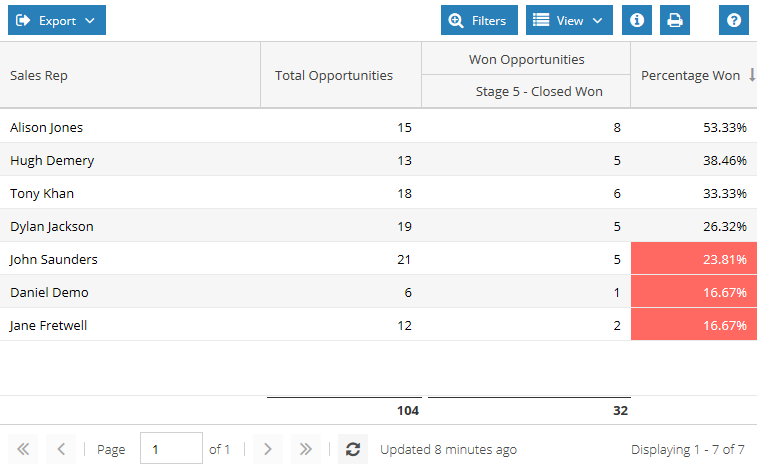Jump to last page icon
This screenshot has height=472, width=757.
pos(306,449)
